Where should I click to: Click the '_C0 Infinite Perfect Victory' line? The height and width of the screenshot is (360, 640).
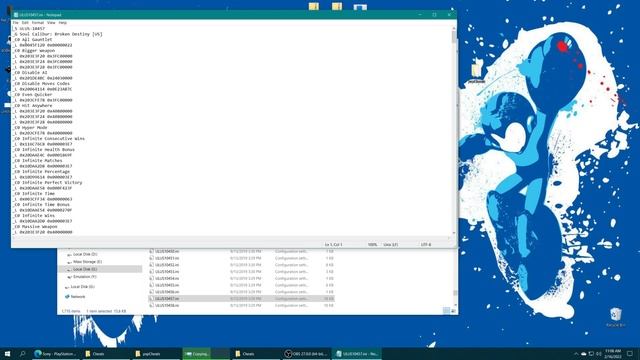tap(47, 183)
